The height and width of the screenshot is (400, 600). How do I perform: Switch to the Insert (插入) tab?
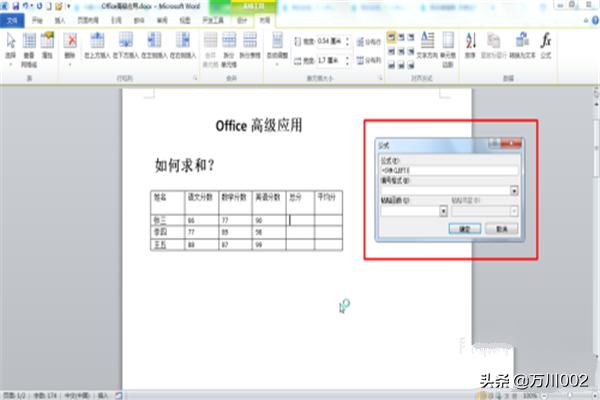[60, 21]
